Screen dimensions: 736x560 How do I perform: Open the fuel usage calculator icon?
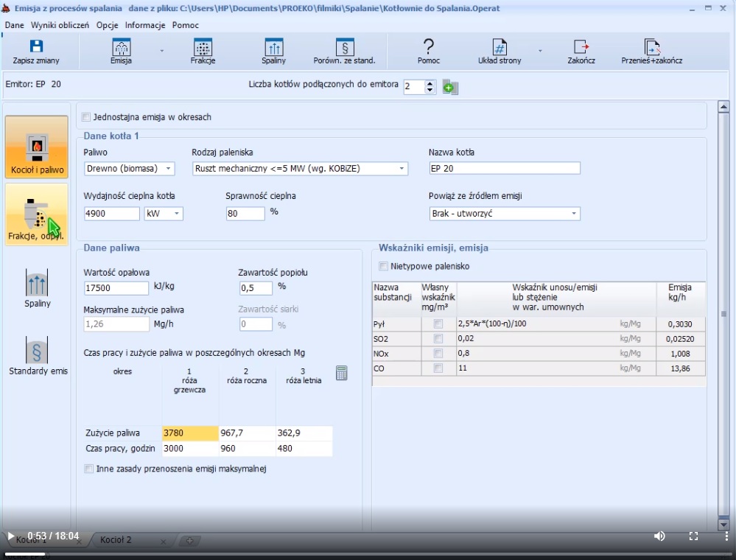click(x=342, y=373)
